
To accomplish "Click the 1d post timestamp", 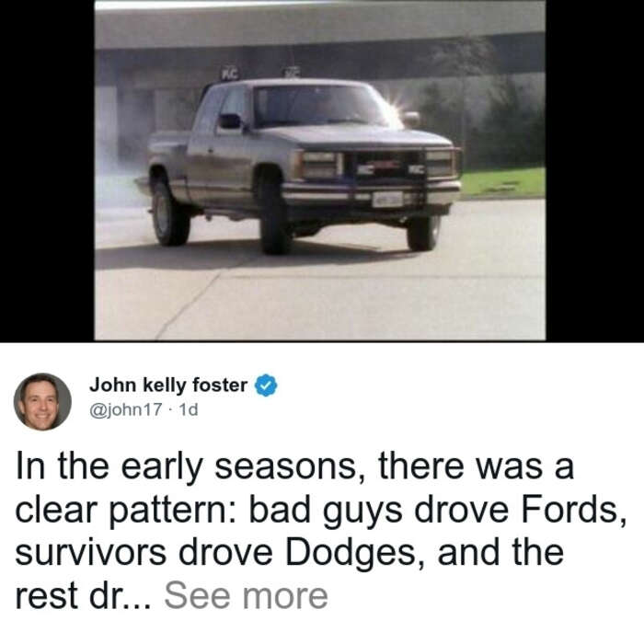I will [189, 409].
